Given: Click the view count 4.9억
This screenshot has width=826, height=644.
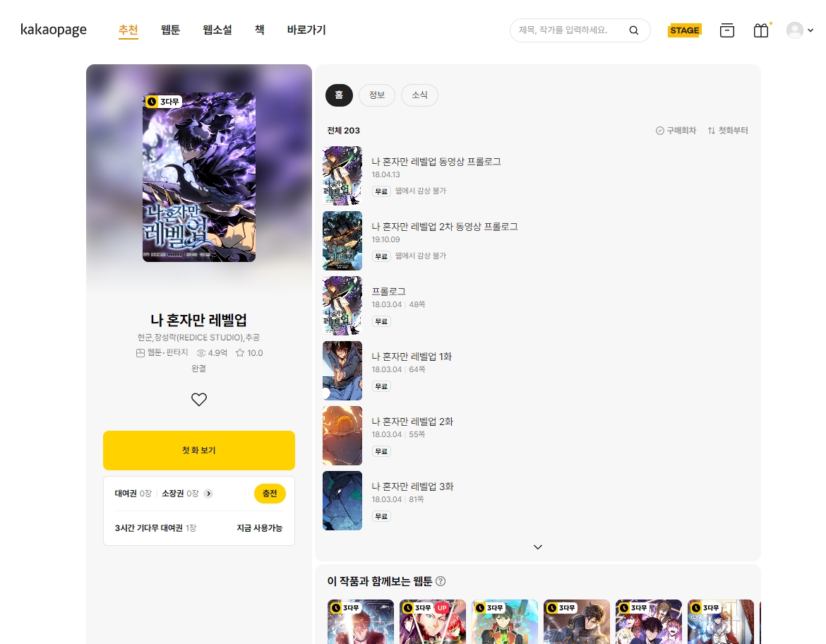Looking at the screenshot, I should [x=212, y=353].
